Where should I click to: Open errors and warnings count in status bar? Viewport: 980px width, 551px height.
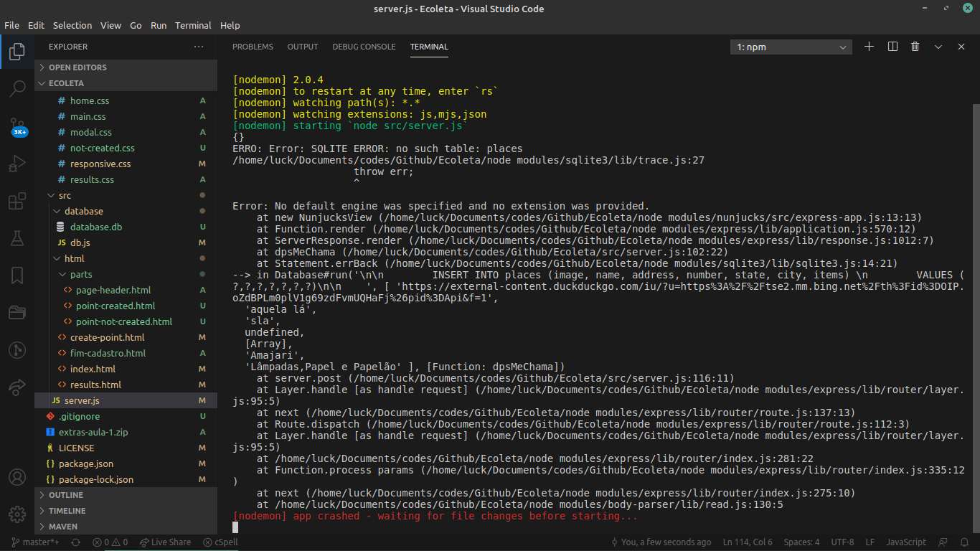click(110, 542)
